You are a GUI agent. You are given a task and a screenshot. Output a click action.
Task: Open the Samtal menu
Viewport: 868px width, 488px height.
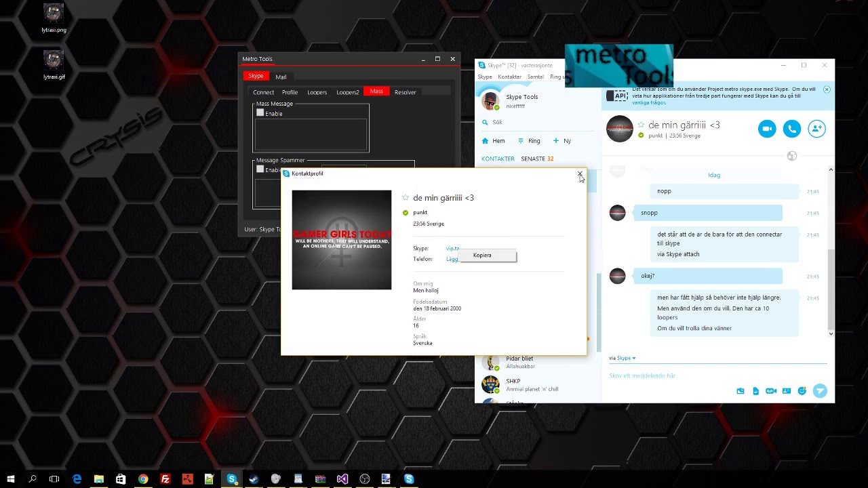click(536, 77)
